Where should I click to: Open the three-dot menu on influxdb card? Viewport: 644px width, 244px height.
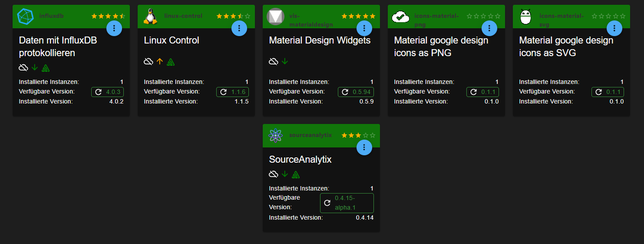pyautogui.click(x=114, y=29)
